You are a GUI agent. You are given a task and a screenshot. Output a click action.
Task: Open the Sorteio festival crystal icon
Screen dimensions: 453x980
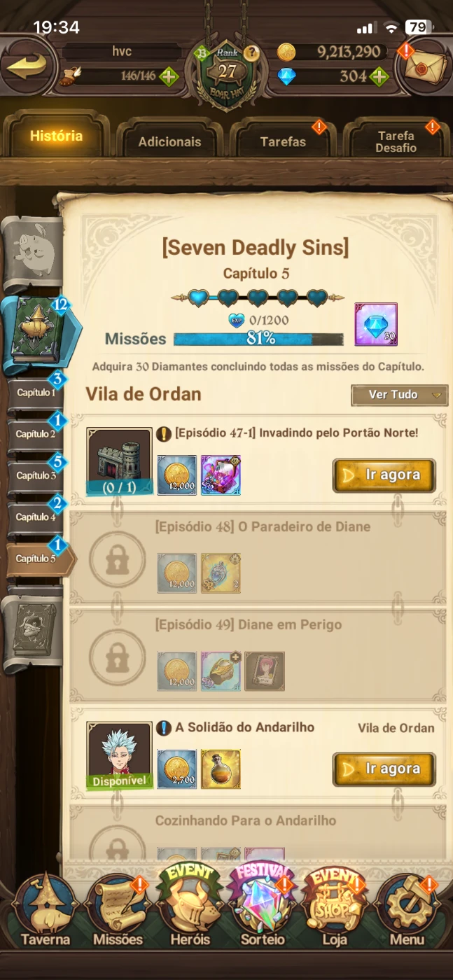pos(263,907)
